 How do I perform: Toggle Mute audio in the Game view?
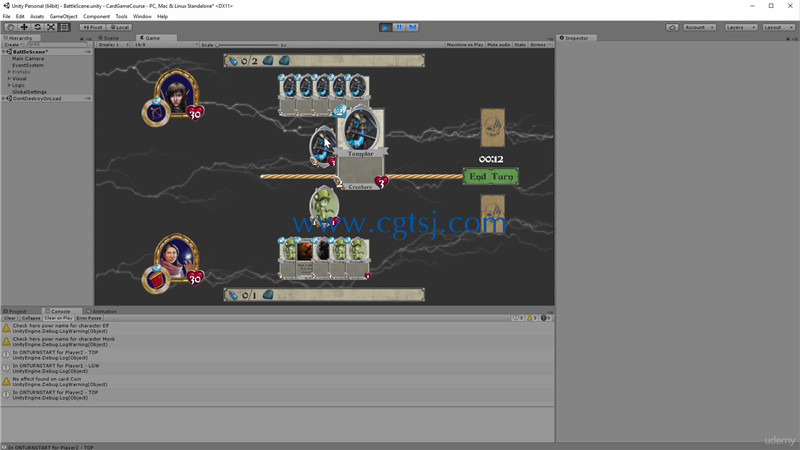click(498, 45)
